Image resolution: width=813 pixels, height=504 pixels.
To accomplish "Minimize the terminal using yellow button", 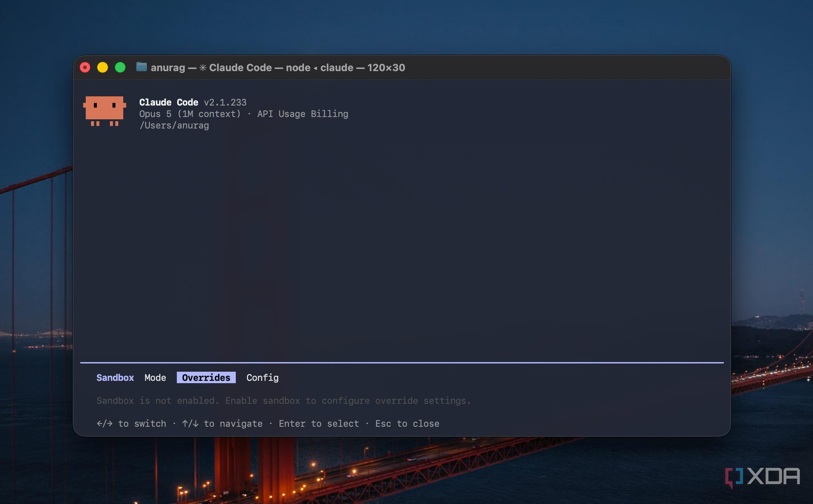I will point(103,68).
